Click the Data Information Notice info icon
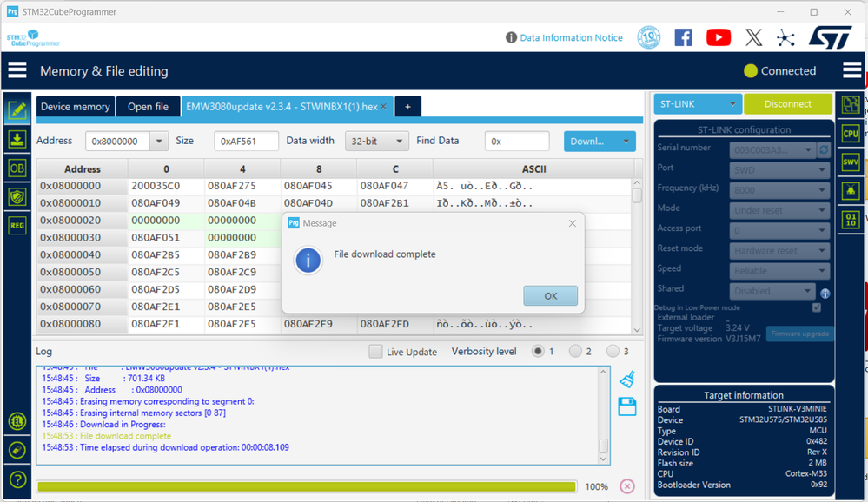Screen dimensions: 868x502 coord(511,37)
